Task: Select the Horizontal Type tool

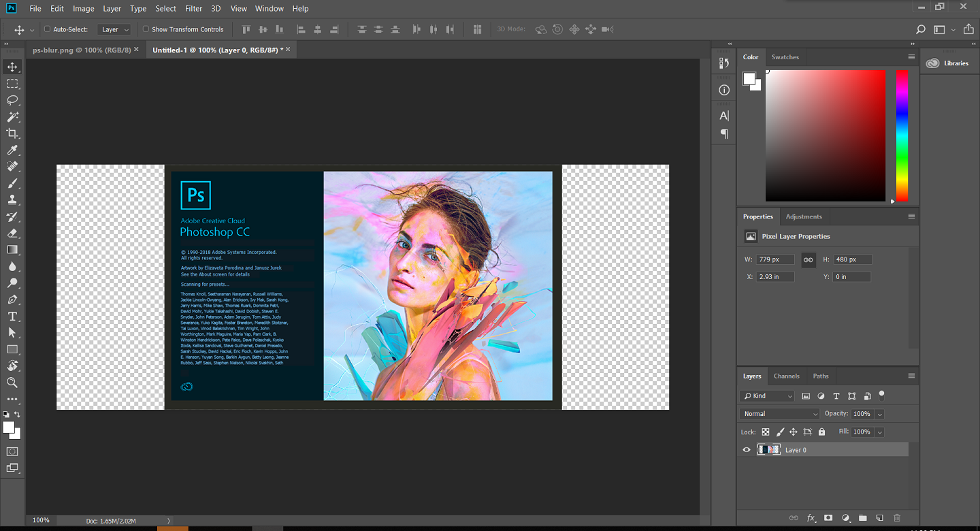Action: (x=12, y=317)
